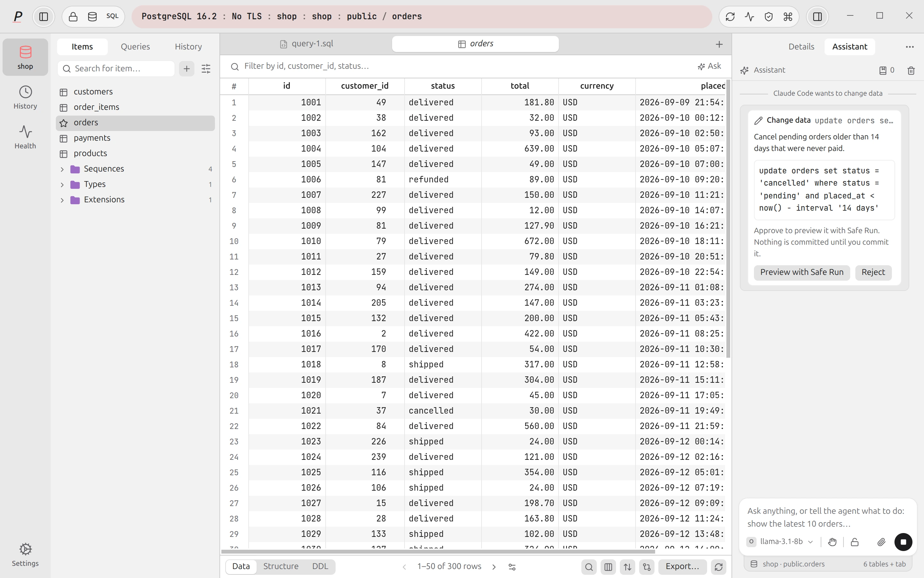Screen dimensions: 924x578
Task: Click the lock icon in the top toolbar
Action: [x=73, y=16]
